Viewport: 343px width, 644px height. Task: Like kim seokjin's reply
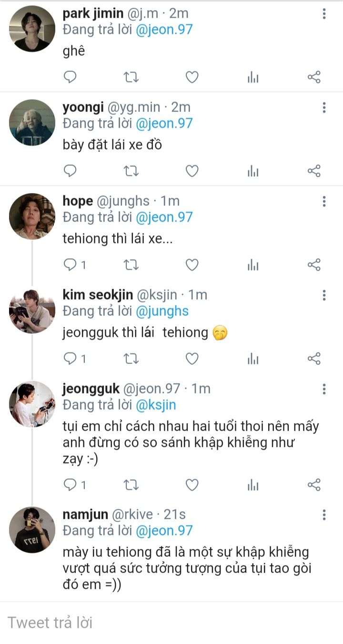(192, 359)
